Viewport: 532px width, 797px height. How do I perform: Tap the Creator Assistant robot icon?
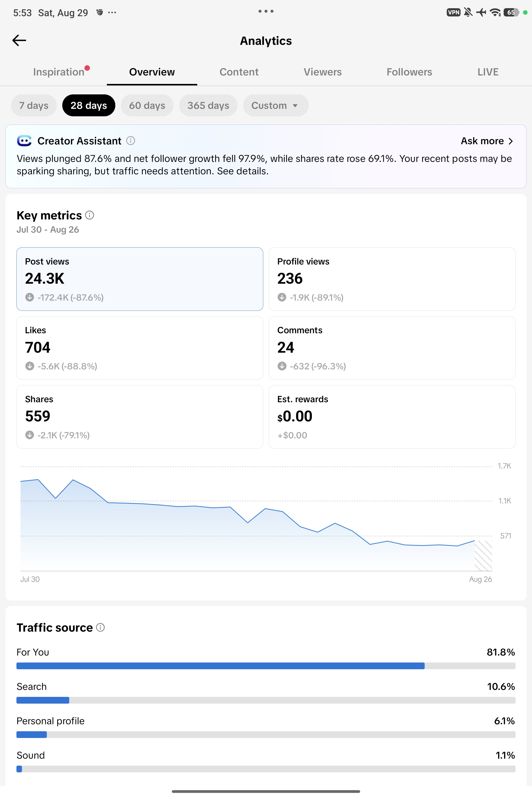(x=24, y=140)
